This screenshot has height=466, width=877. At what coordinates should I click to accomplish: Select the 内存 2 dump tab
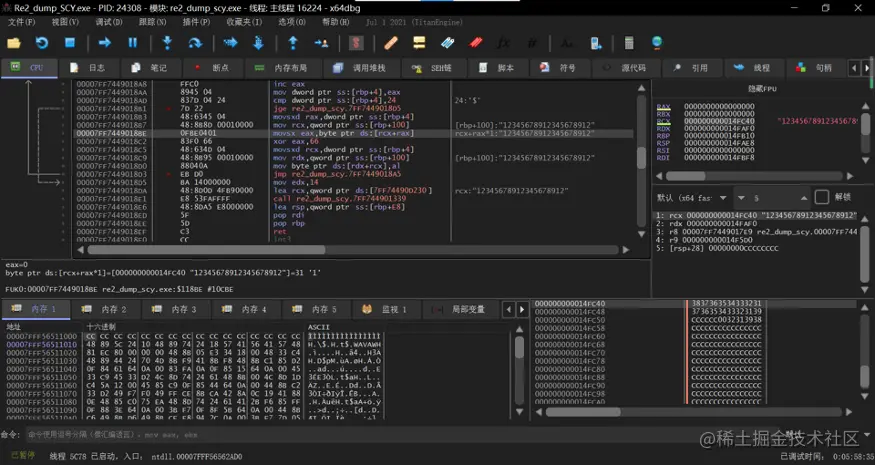(104, 309)
